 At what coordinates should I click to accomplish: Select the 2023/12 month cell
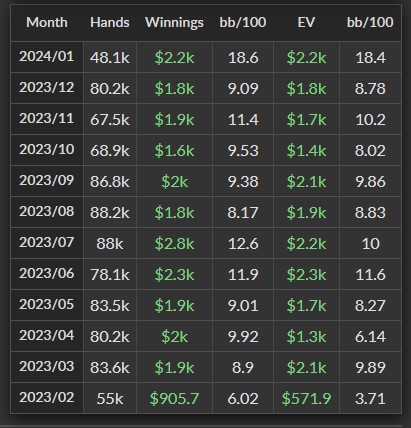click(47, 87)
